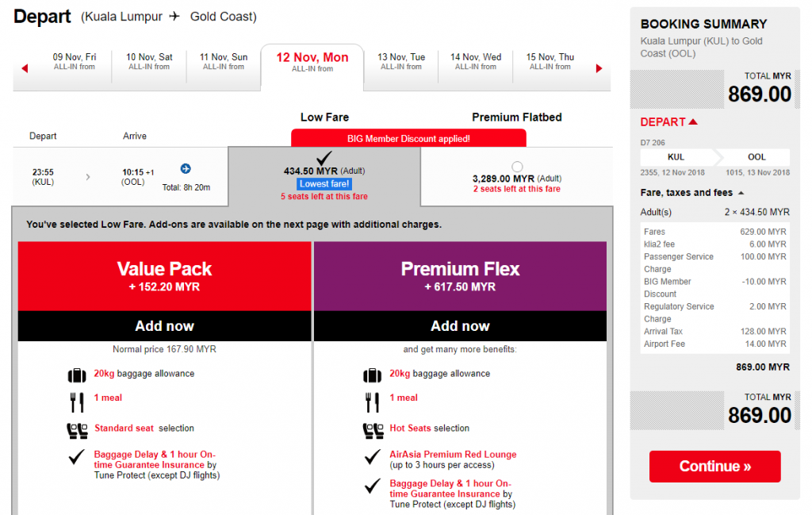
Task: Click Value Pack baggage suitcase icon
Action: 77,375
